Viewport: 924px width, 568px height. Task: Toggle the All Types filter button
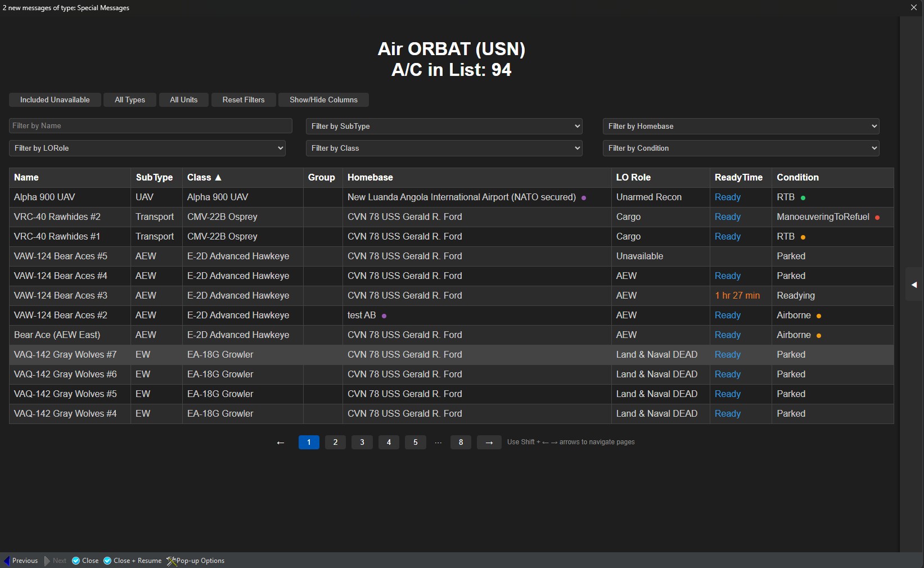click(130, 100)
